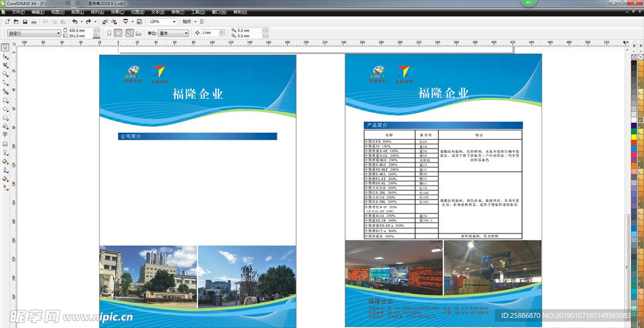Pick the Table tool
This screenshot has height=328, width=644.
click(x=5, y=144)
